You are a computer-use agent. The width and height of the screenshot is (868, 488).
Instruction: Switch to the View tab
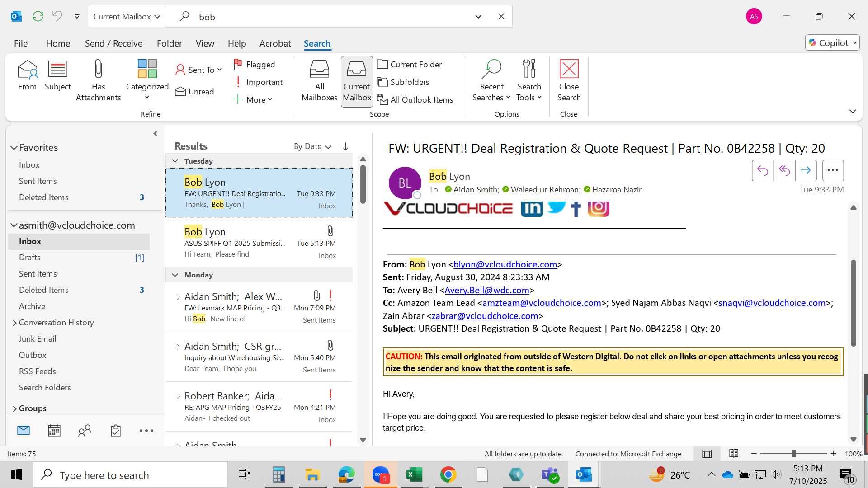tap(205, 43)
